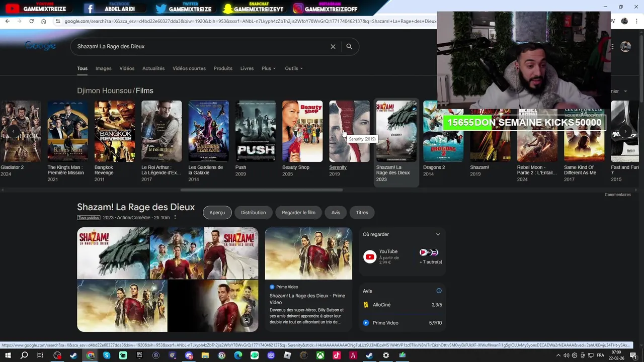Screen dimensions: 644x362
Task: Open Prime Video rating row
Action: (x=403, y=323)
